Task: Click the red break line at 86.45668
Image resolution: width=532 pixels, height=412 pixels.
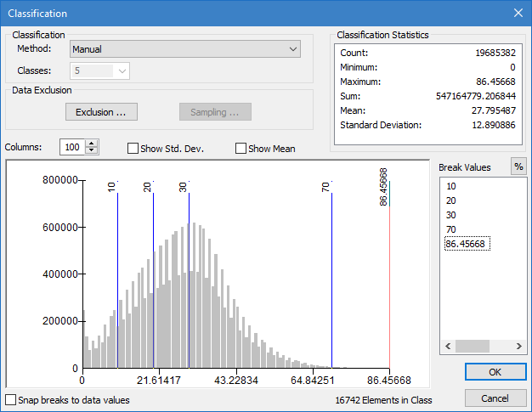Action: click(x=390, y=280)
